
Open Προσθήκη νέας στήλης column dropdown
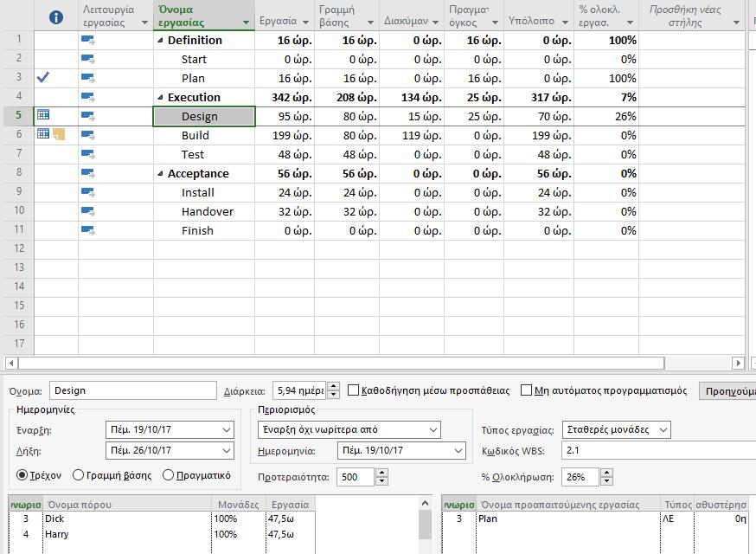pyautogui.click(x=736, y=23)
